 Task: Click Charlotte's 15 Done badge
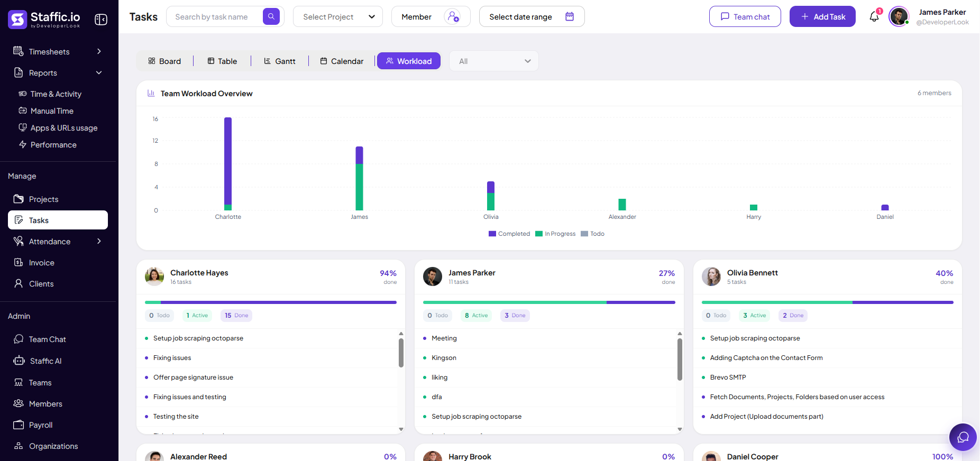click(236, 315)
